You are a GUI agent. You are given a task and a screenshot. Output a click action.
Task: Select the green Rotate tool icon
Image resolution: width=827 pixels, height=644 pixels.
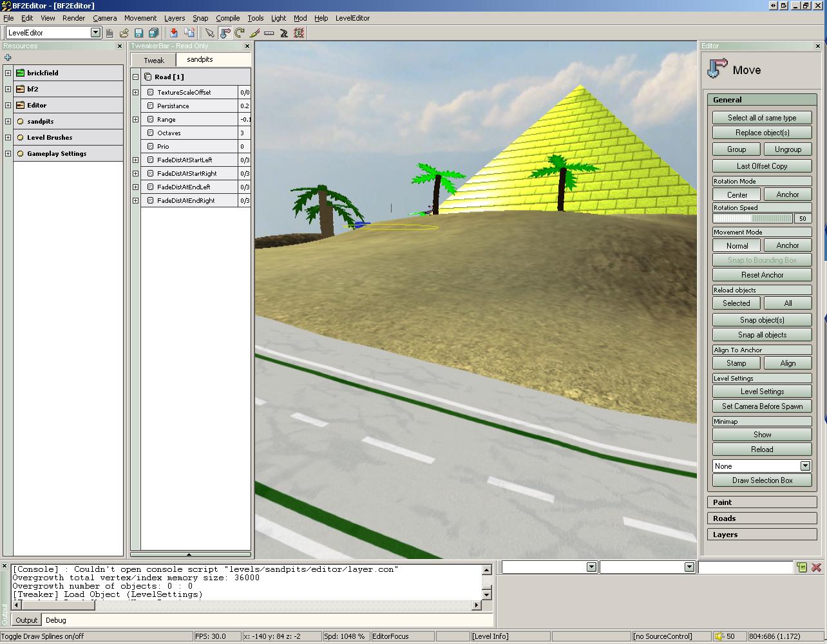click(240, 33)
